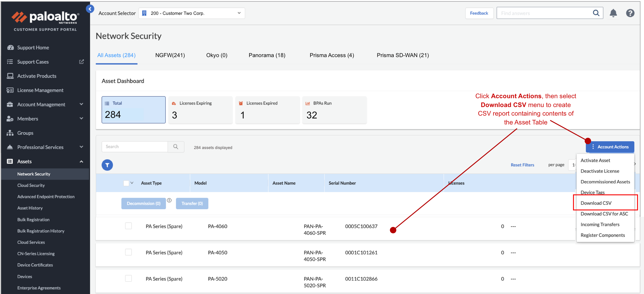Click the Find answers search magnifier icon

(x=596, y=13)
